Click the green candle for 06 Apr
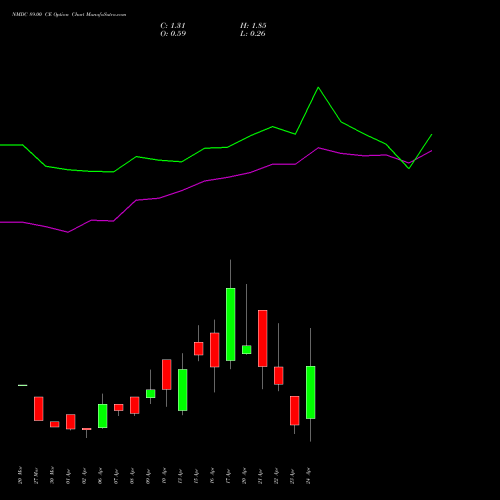This screenshot has width=500, height=500. (103, 416)
